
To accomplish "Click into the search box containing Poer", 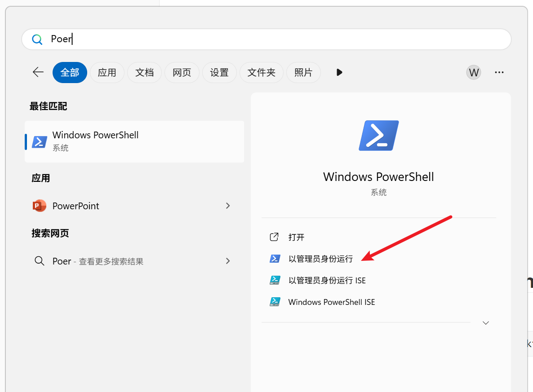I will pos(266,40).
